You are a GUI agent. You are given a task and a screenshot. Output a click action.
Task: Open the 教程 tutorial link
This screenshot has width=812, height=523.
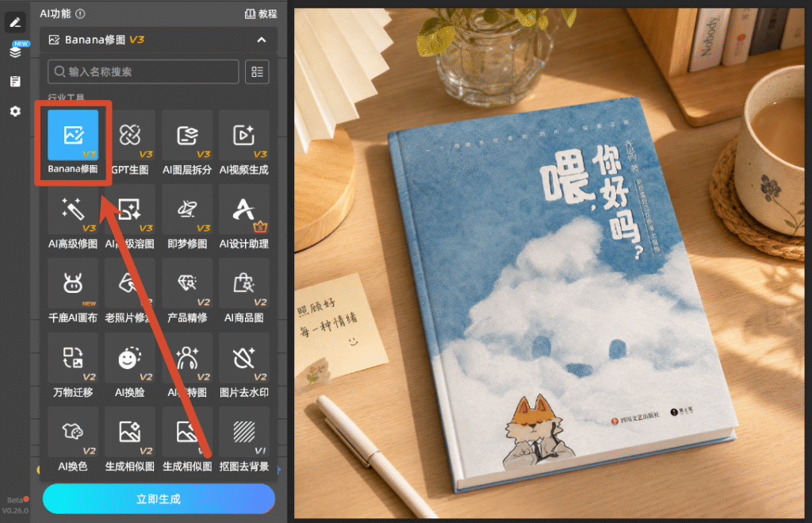[261, 14]
